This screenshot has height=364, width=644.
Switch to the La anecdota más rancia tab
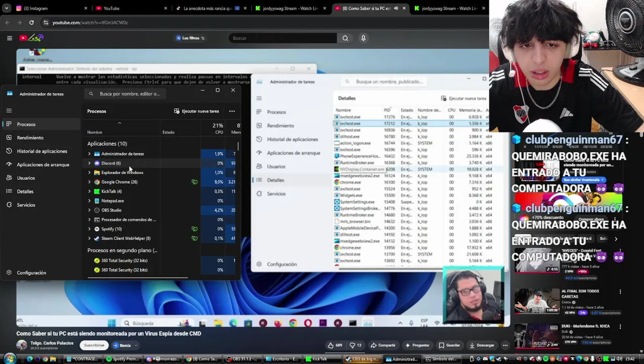click(x=211, y=8)
